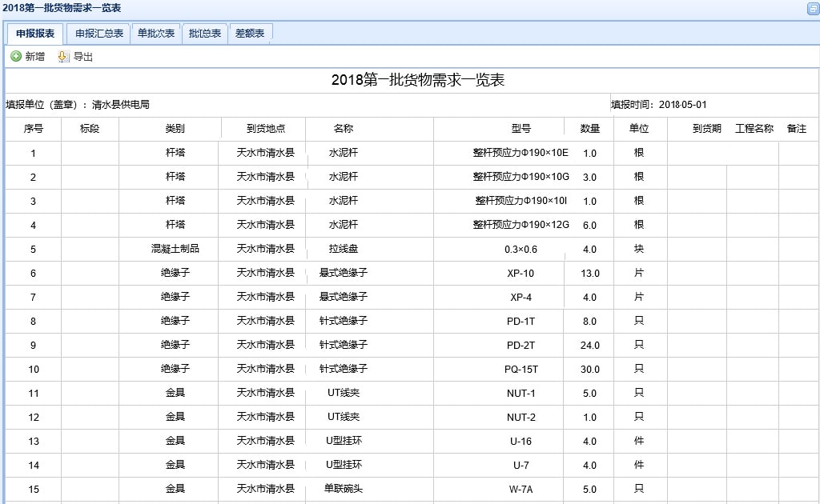
Task: Click quantity 6.0 in row 4
Action: [590, 225]
